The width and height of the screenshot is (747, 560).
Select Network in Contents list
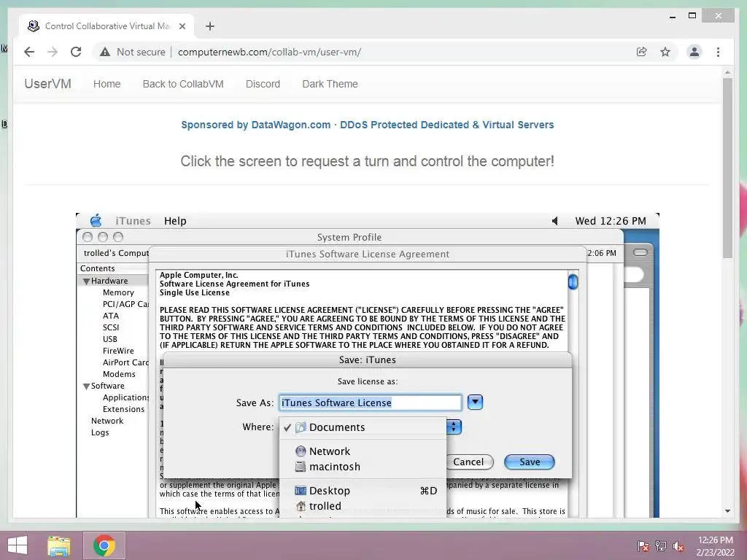pyautogui.click(x=107, y=421)
